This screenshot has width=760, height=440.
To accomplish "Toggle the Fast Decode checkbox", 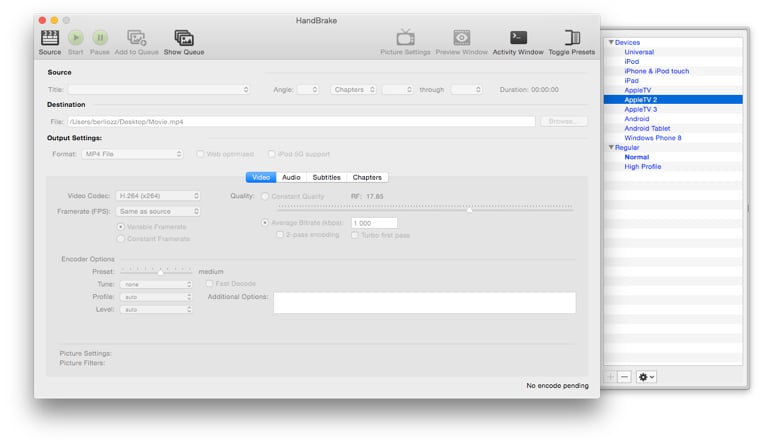I will point(209,283).
